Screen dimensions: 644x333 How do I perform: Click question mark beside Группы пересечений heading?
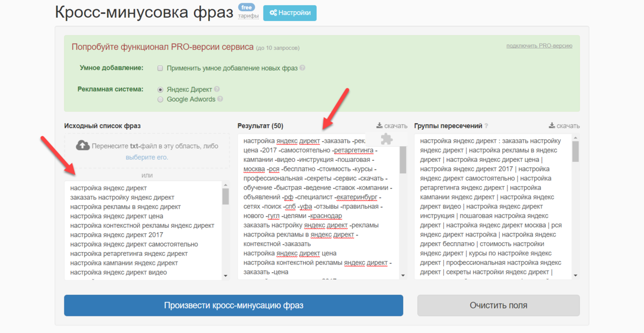click(x=486, y=126)
